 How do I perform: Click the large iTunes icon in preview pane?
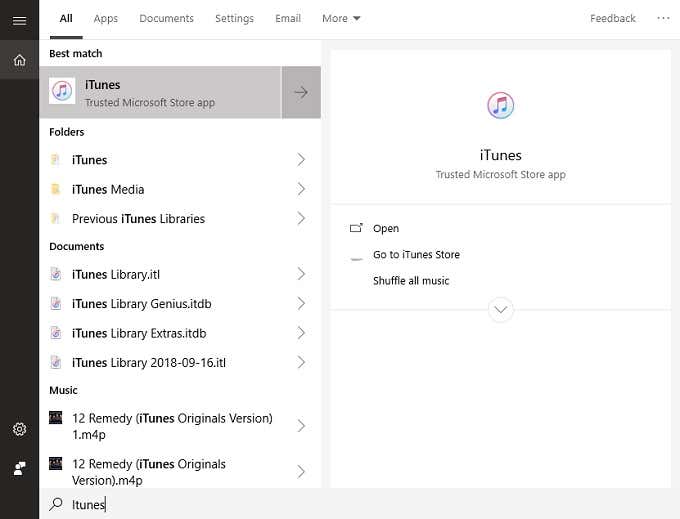[x=501, y=105]
